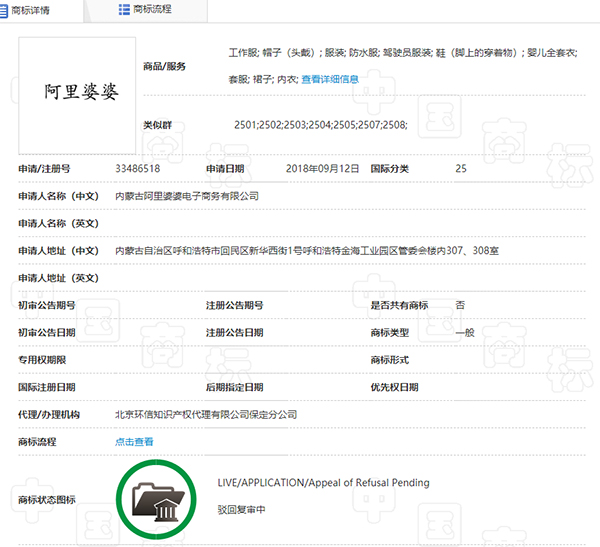This screenshot has width=600, height=547.
Task: Click status text LIVE/APPLICATION/Appeal of Refusal Pending
Action: pos(323,483)
